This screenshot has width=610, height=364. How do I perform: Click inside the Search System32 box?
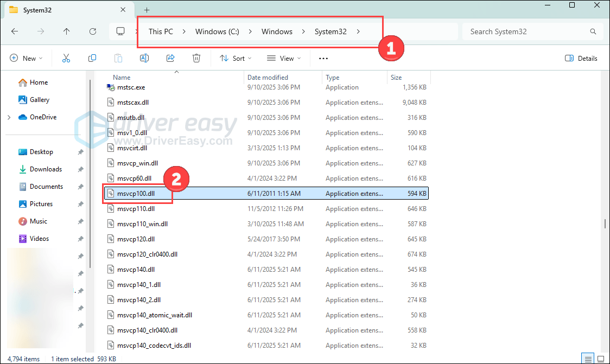(x=526, y=31)
